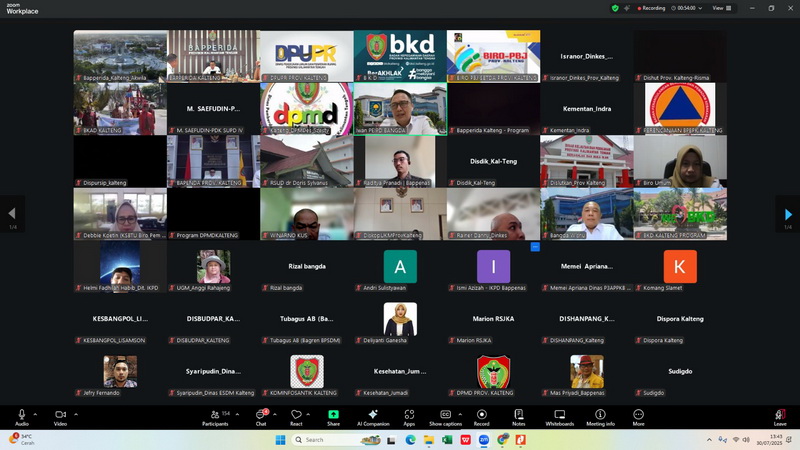Go to next gallery page arrow
The width and height of the screenshot is (800, 450).
tap(788, 214)
